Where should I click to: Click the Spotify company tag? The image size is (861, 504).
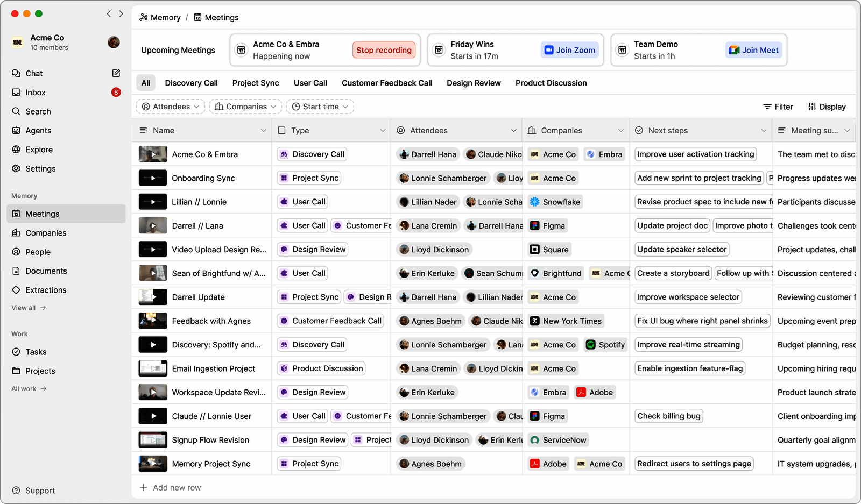pos(605,345)
